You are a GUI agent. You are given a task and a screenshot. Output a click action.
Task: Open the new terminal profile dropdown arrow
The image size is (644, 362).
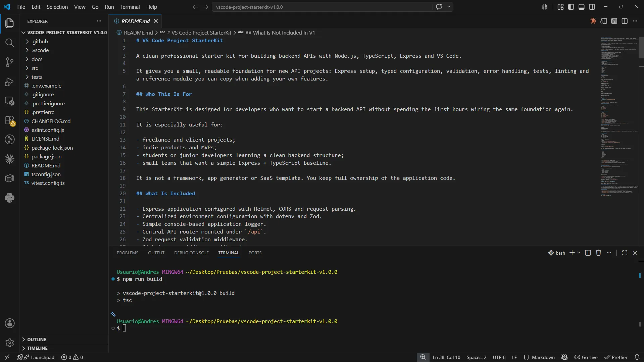point(579,253)
